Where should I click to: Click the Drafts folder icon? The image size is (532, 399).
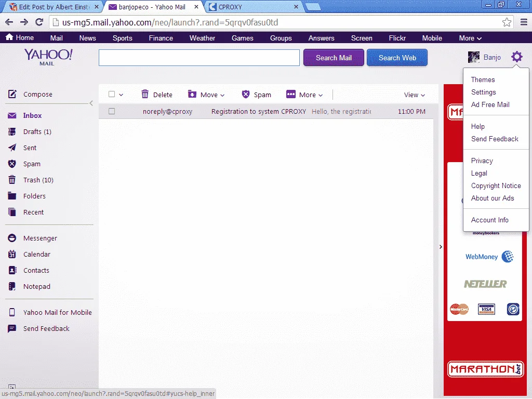[x=12, y=131]
